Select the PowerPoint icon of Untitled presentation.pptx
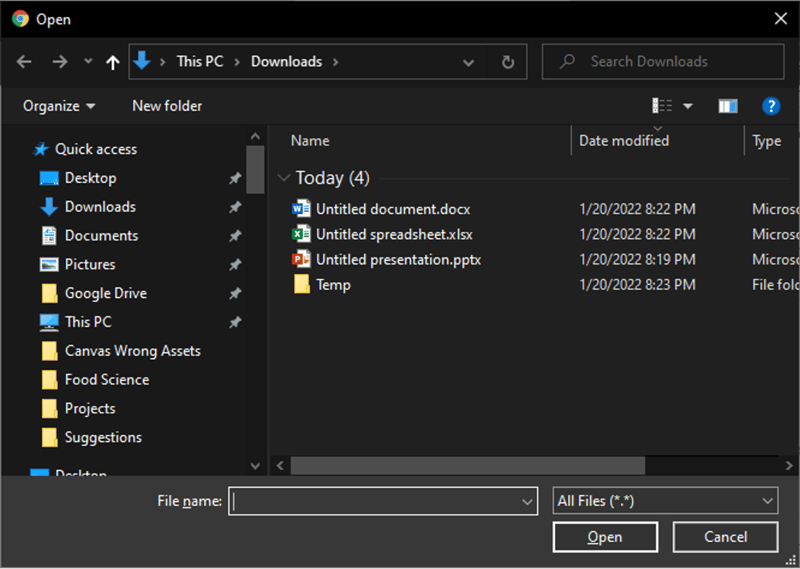 (301, 259)
